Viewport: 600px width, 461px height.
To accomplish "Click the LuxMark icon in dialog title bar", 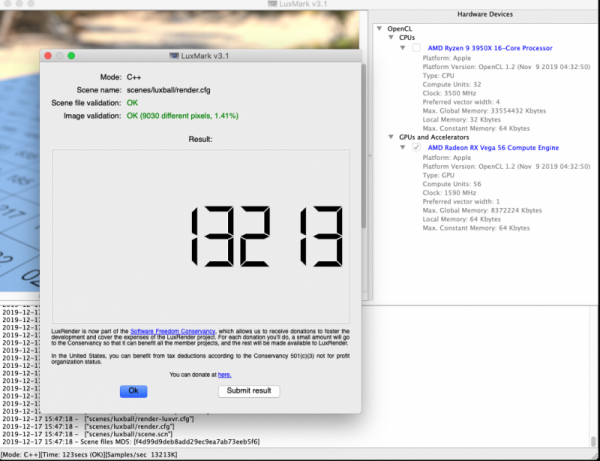I will [x=174, y=56].
